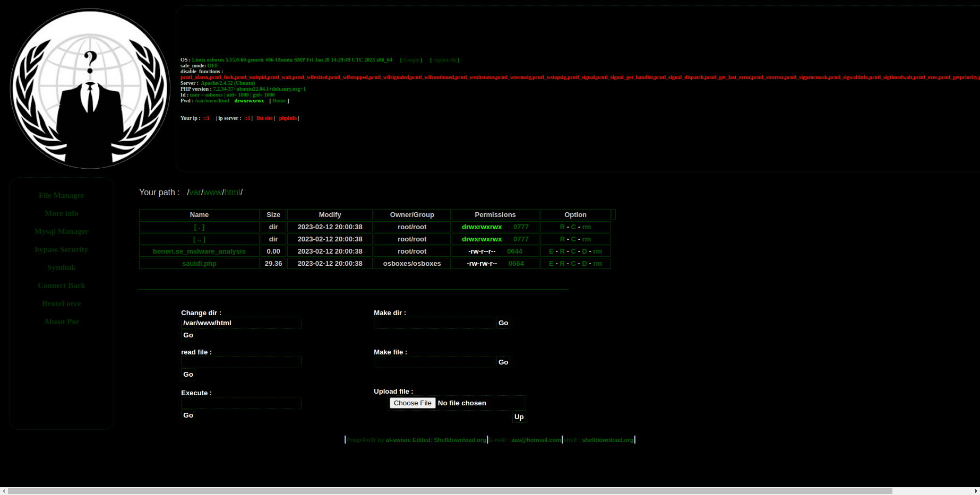Click R option for the [ .. ] row
Screen dimensions: 980x495
coord(562,239)
